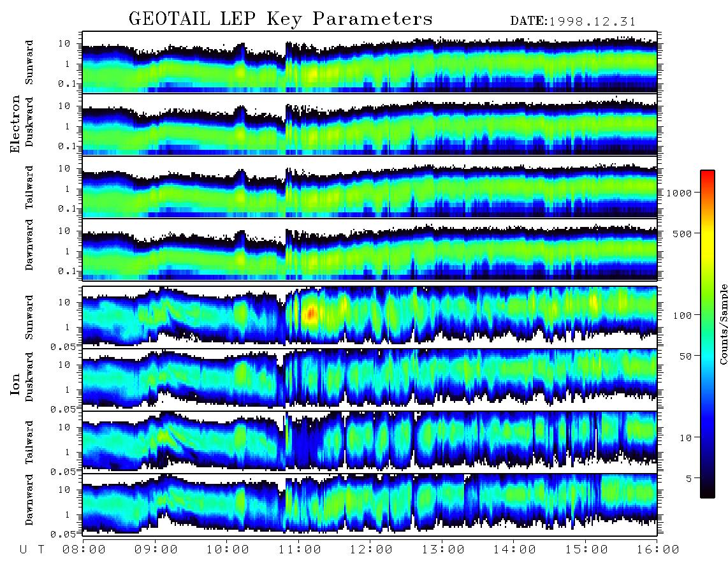
Task: Click the 14:00 time tick label
Action: click(514, 550)
